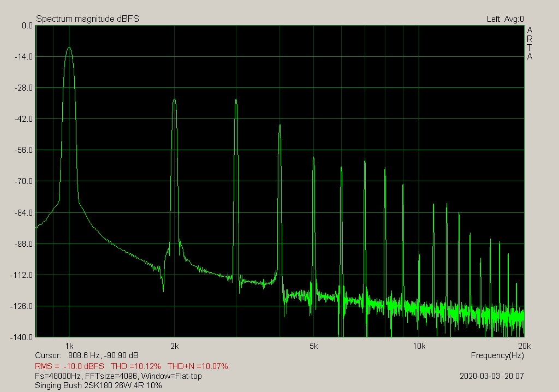Click the yellow cursor line at the plot's left edge
The height and width of the screenshot is (392, 559).
(x=37, y=181)
